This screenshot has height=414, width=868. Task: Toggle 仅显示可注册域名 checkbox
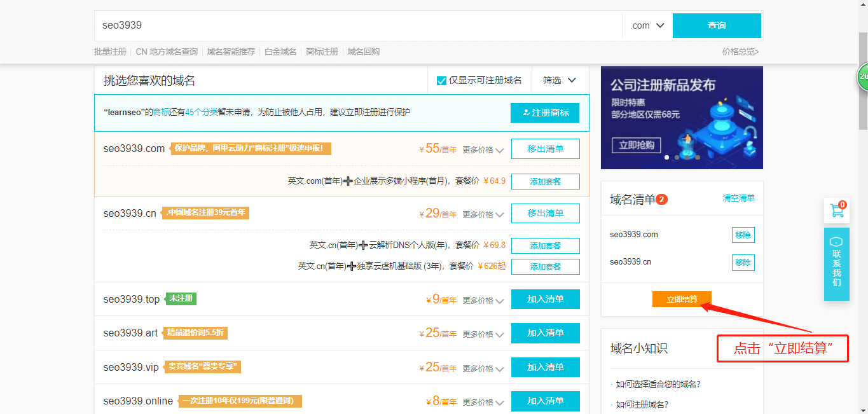(x=441, y=80)
